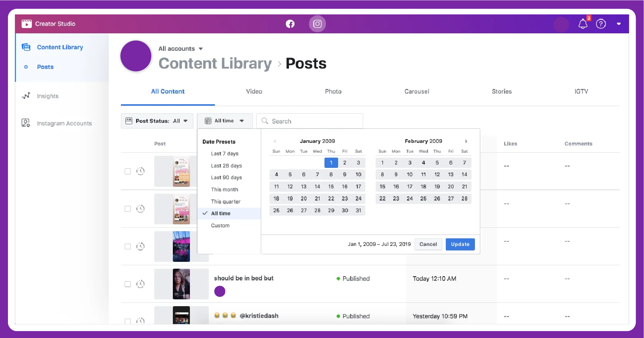Switch to the Carousel tab
644x338 pixels.
417,91
